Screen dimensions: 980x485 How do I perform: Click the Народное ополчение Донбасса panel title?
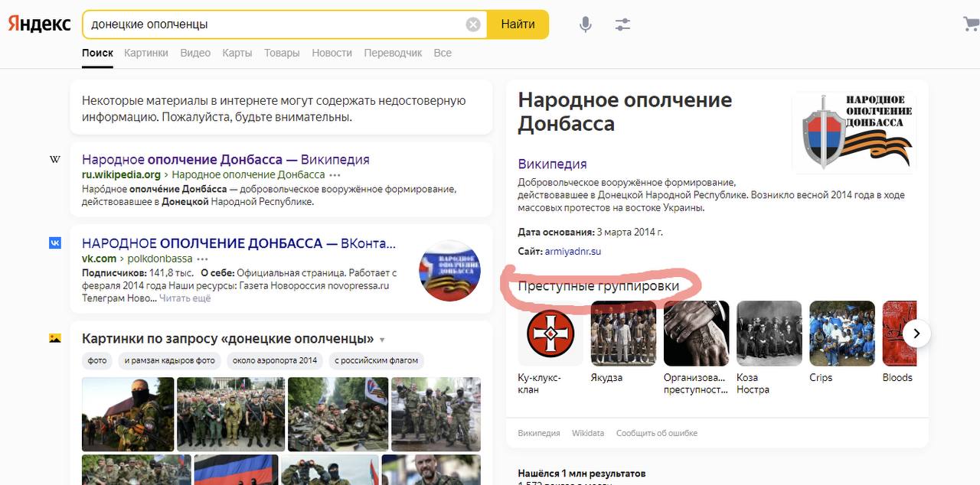pyautogui.click(x=625, y=111)
